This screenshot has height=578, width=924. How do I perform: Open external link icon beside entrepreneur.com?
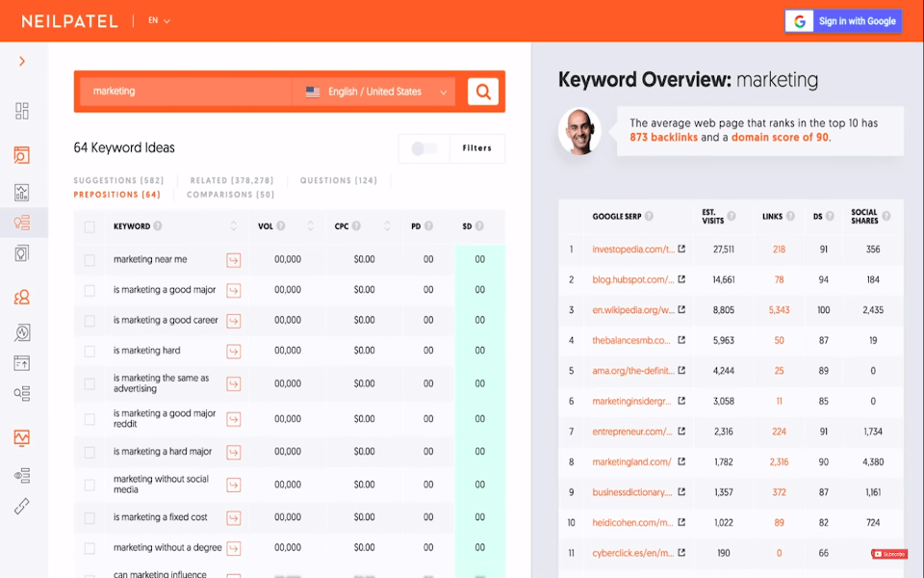tap(681, 432)
